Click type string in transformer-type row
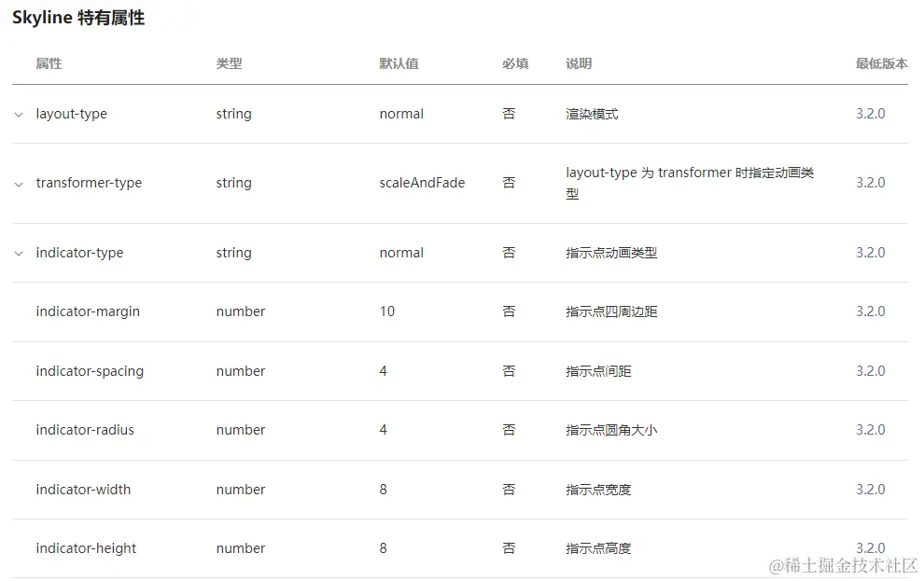The width and height of the screenshot is (924, 581). (234, 183)
